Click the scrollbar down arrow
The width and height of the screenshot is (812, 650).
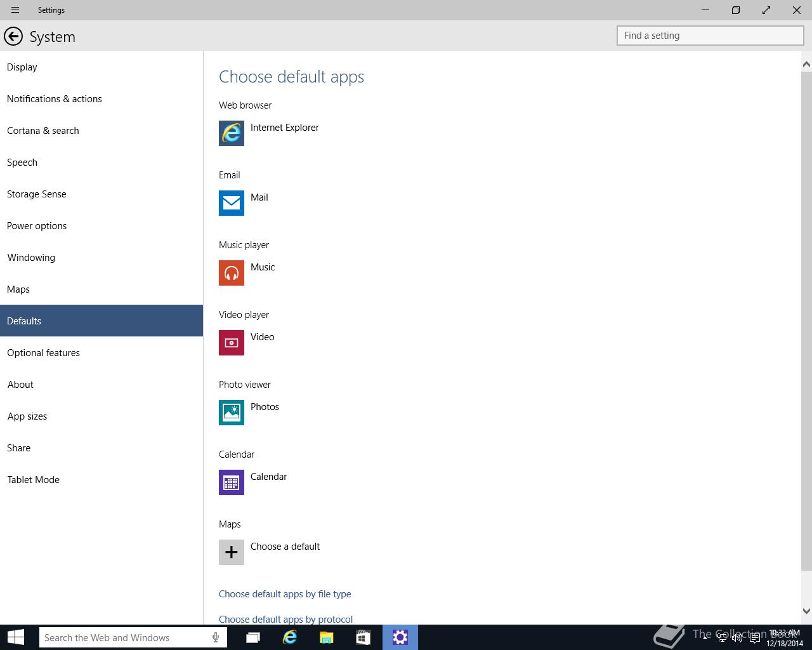[x=806, y=611]
